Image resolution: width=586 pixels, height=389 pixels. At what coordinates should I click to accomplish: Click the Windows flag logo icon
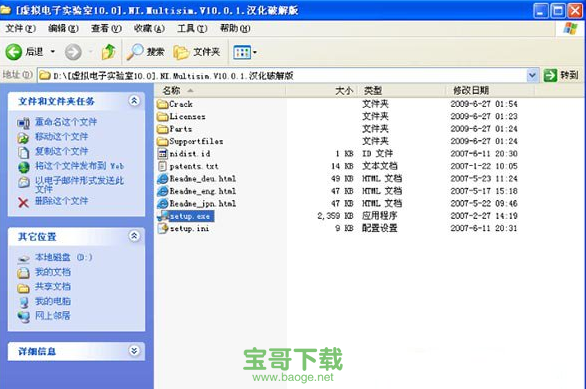point(570,28)
